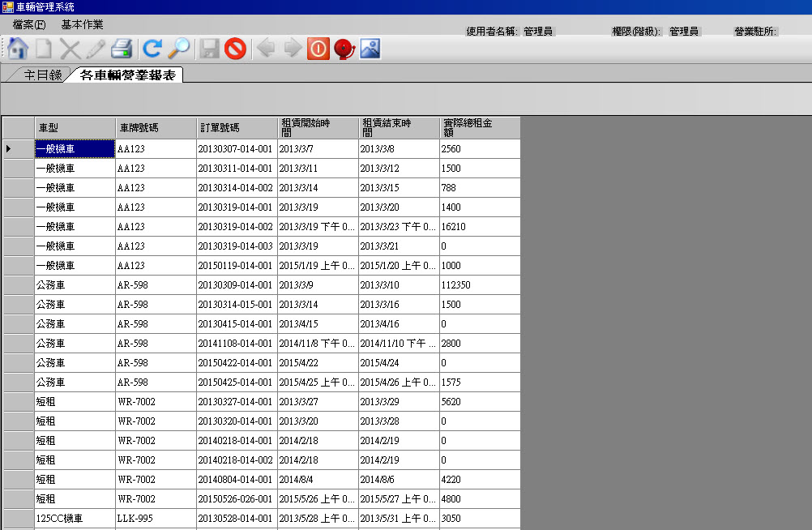Select order cell 20130319-014-003
812x530 pixels.
tap(237, 246)
